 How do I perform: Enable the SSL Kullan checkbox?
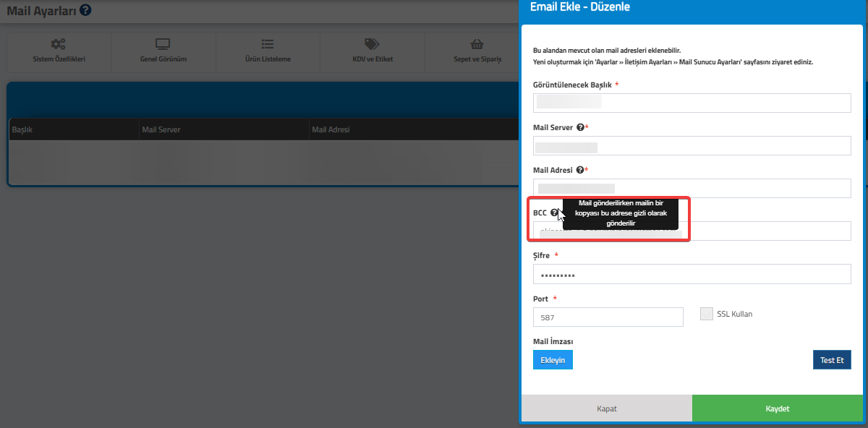[707, 314]
